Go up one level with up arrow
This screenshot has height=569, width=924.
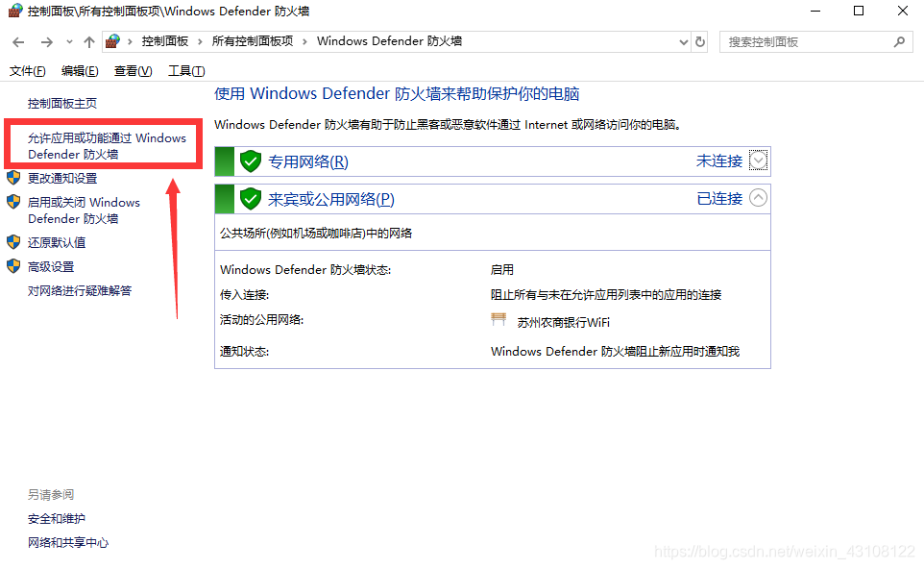[x=89, y=42]
